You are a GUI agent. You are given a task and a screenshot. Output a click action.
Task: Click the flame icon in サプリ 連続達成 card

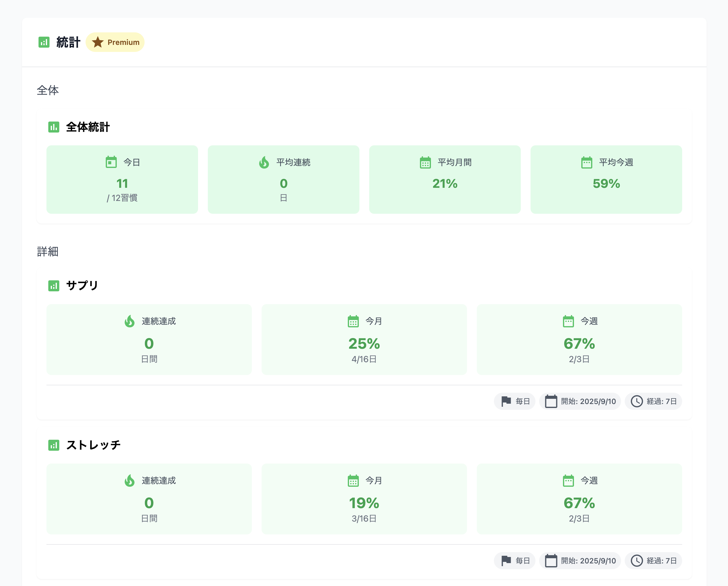tap(130, 321)
